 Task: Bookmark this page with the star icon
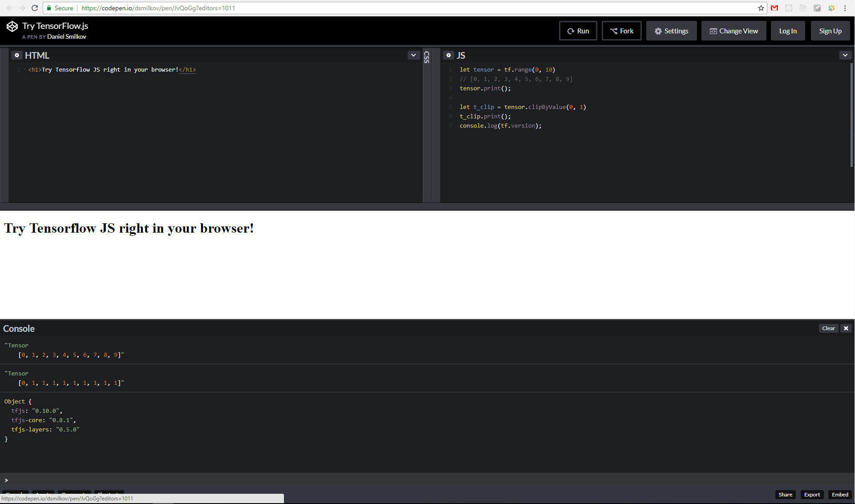click(761, 8)
